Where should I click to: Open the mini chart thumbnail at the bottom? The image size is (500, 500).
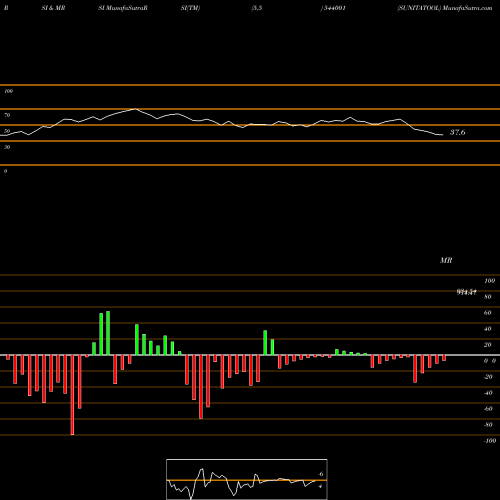tap(247, 479)
